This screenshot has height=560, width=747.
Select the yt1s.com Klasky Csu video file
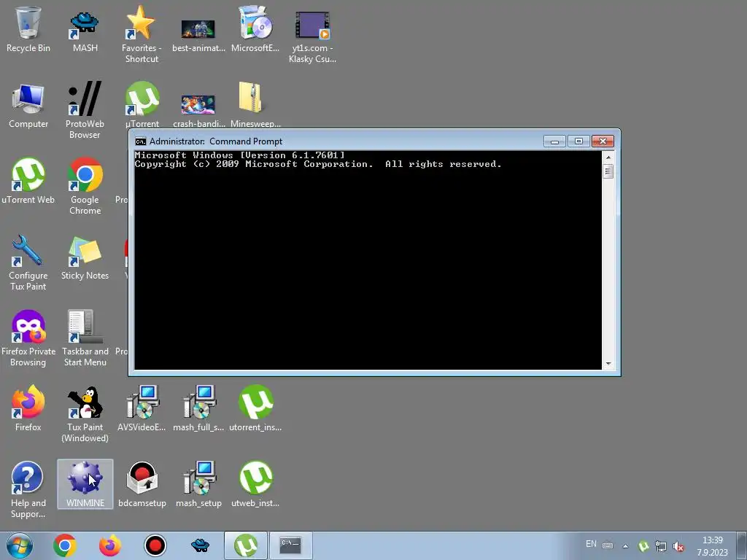point(312,37)
